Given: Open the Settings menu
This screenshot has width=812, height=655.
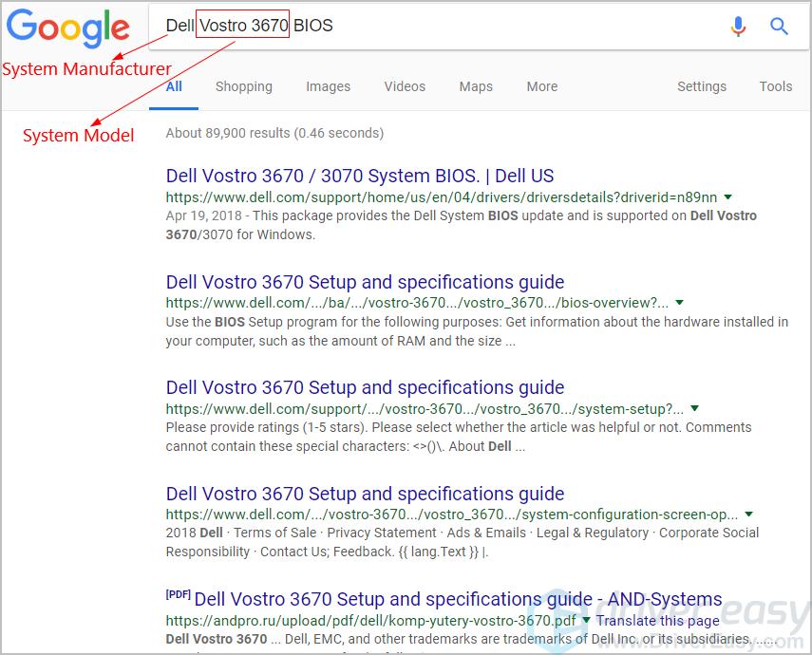Looking at the screenshot, I should [x=702, y=86].
